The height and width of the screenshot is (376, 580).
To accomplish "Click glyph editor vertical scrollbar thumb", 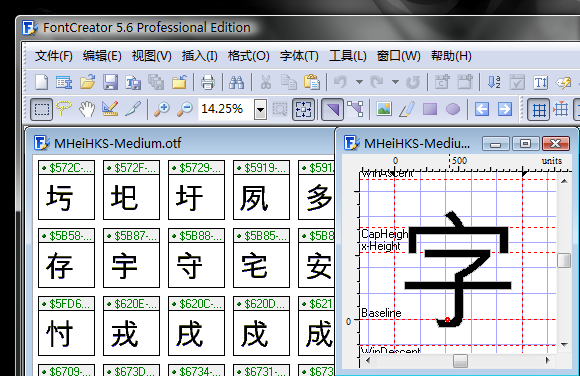I will point(564,261).
